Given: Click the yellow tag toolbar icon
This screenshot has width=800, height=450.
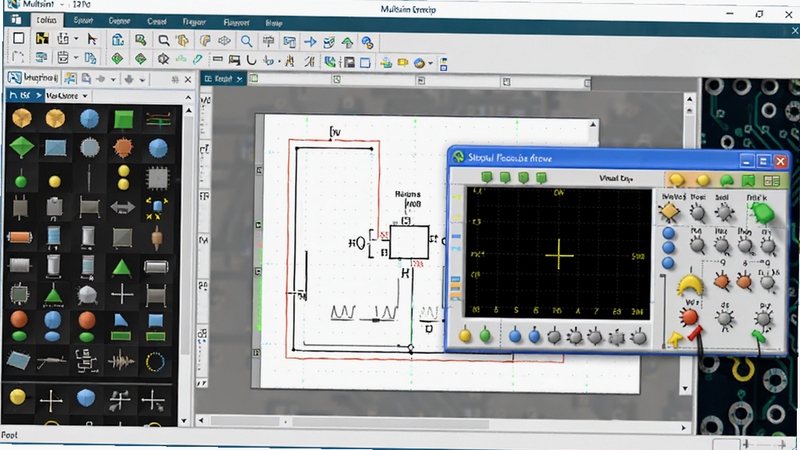Looking at the screenshot, I should tap(403, 63).
